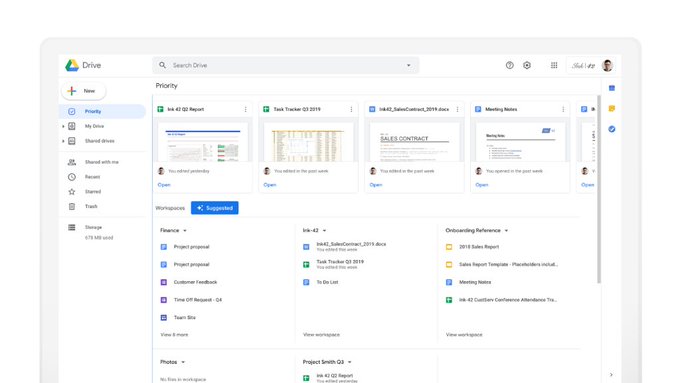This screenshot has height=383, width=680.
Task: Expand the side panel chevron
Action: click(x=611, y=375)
